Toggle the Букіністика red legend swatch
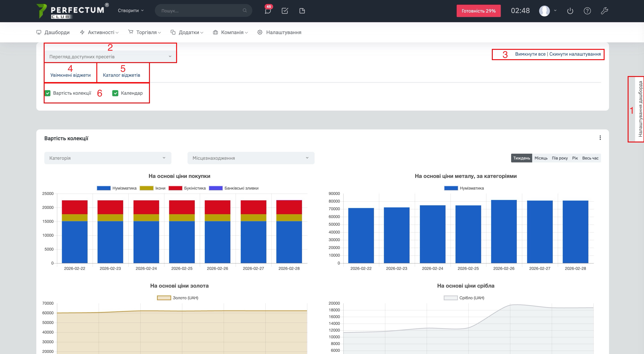 pos(175,188)
